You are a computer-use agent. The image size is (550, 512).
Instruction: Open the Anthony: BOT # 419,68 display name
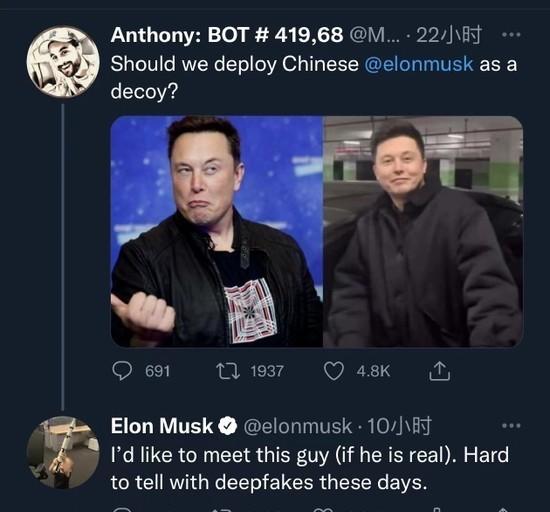pyautogui.click(x=227, y=35)
